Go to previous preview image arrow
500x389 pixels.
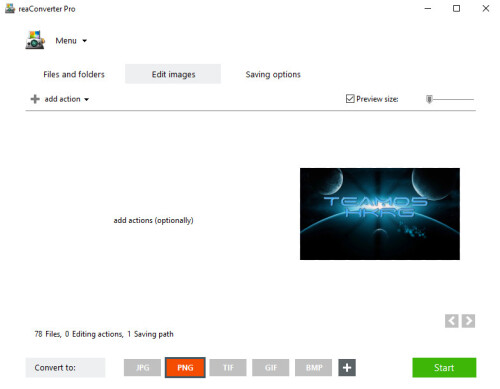[x=452, y=321]
